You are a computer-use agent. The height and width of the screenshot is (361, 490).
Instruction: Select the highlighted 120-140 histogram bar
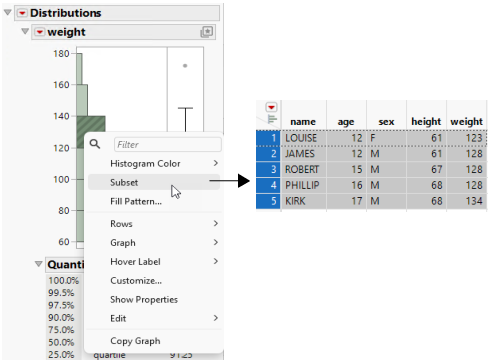pyautogui.click(x=91, y=124)
